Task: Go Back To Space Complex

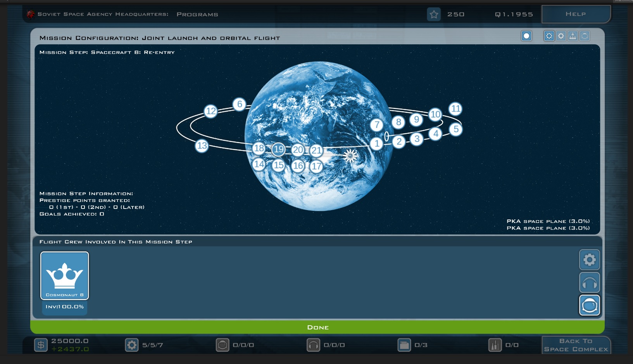Action: coord(576,345)
